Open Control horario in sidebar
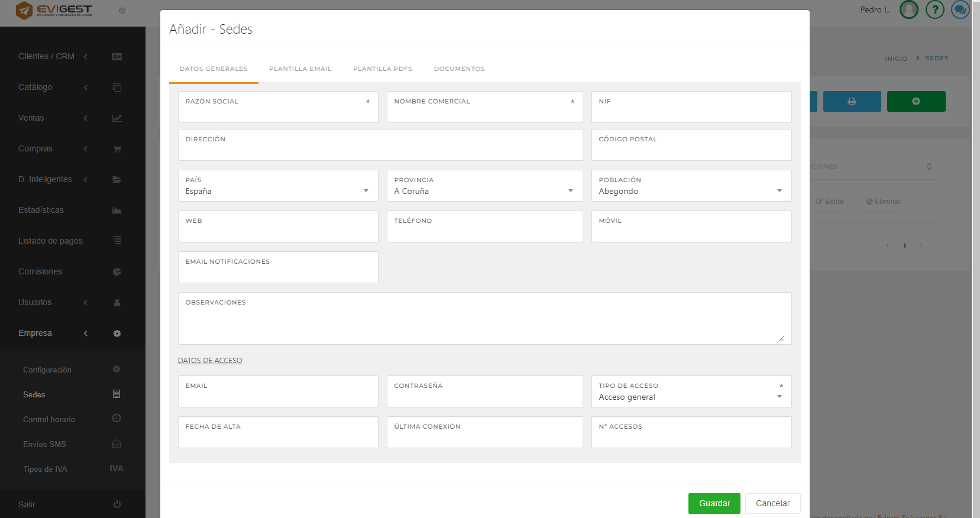Screen dimensions: 980x518 [x=49, y=419]
